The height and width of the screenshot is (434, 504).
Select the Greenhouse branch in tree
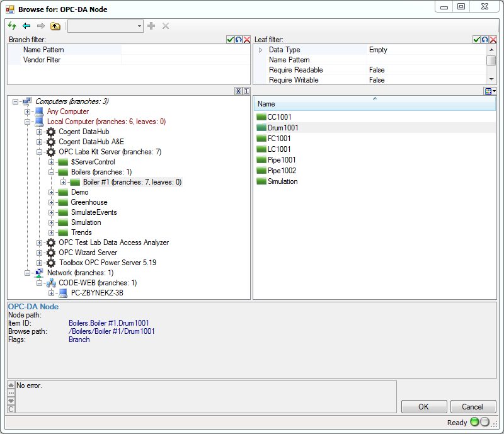coord(88,202)
